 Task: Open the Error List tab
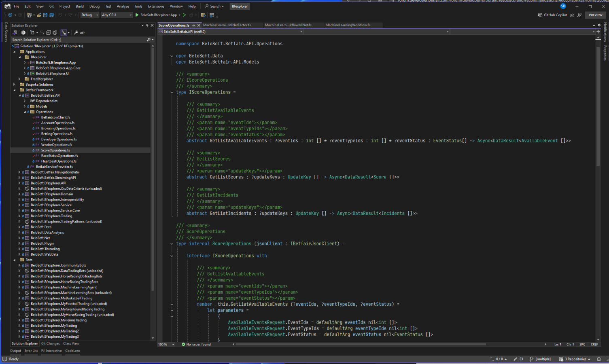click(x=31, y=351)
